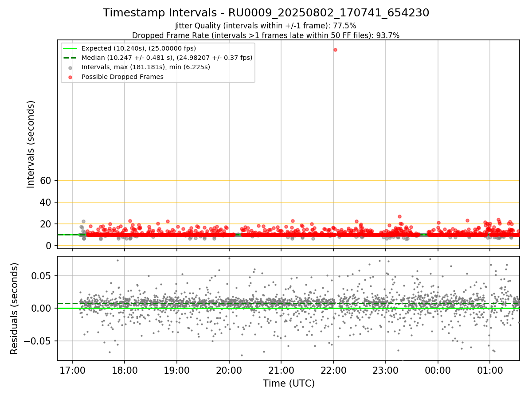This screenshot has height=399, width=532.
Task: Click the 'Residuals (seconds)' y-axis label
Action: [15, 308]
